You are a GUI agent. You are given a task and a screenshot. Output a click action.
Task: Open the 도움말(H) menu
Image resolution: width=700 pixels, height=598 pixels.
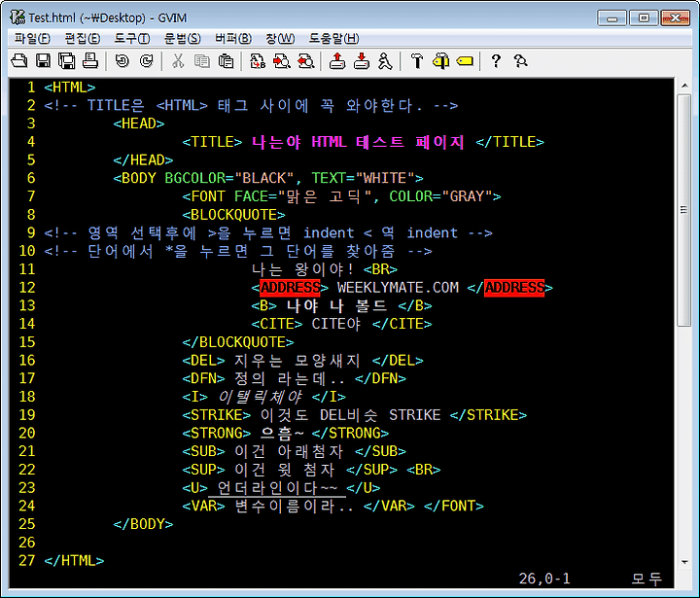(x=333, y=38)
